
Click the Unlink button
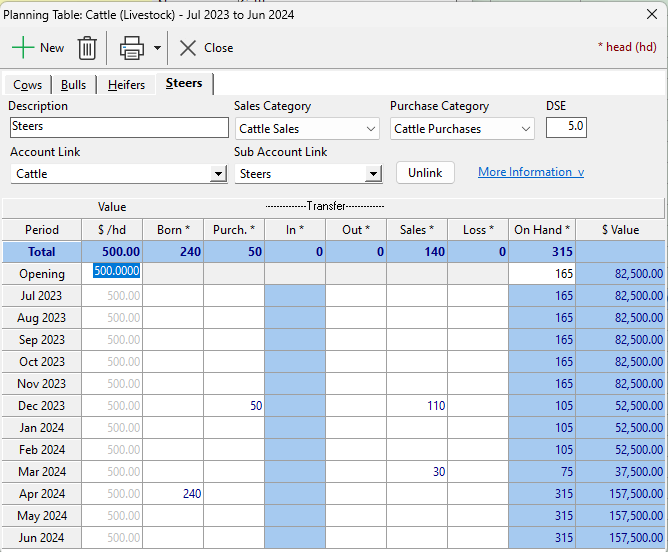coord(425,173)
